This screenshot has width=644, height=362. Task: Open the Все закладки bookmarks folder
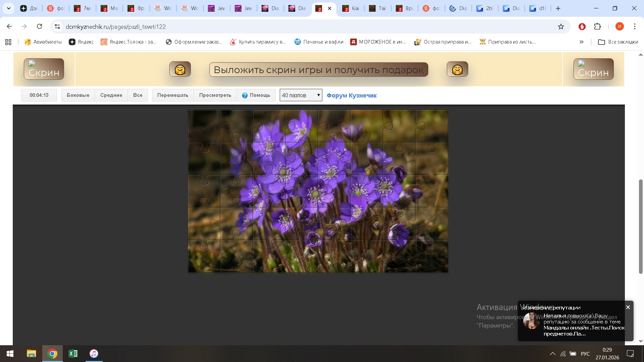pos(618,42)
